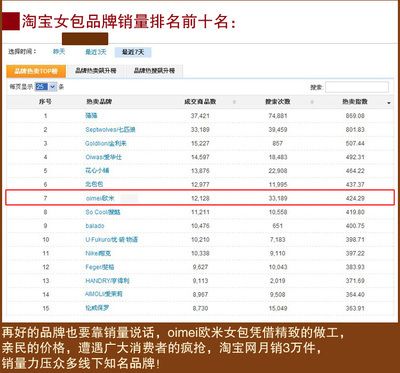The image size is (400, 373).
Task: Sort by the 成交商品数 column arrow icon
Action: coord(234,102)
